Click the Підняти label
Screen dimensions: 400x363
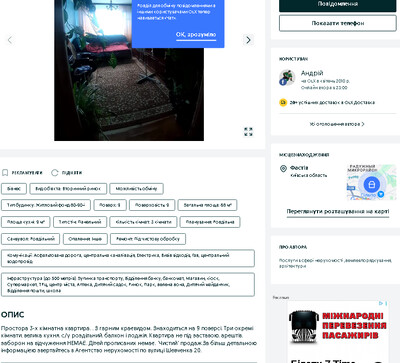pos(72,173)
